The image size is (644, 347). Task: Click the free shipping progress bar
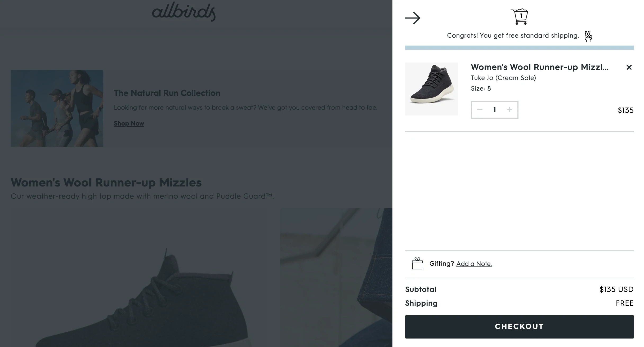pos(519,48)
